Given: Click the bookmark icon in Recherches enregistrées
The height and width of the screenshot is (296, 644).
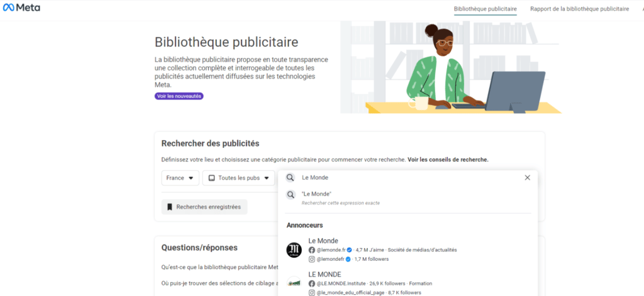Looking at the screenshot, I should [x=170, y=207].
